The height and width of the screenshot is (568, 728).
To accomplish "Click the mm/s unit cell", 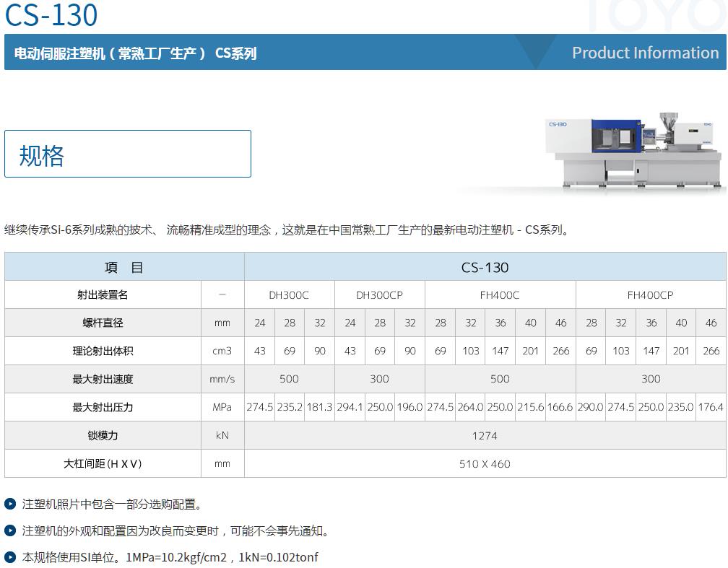I will pos(222,379).
